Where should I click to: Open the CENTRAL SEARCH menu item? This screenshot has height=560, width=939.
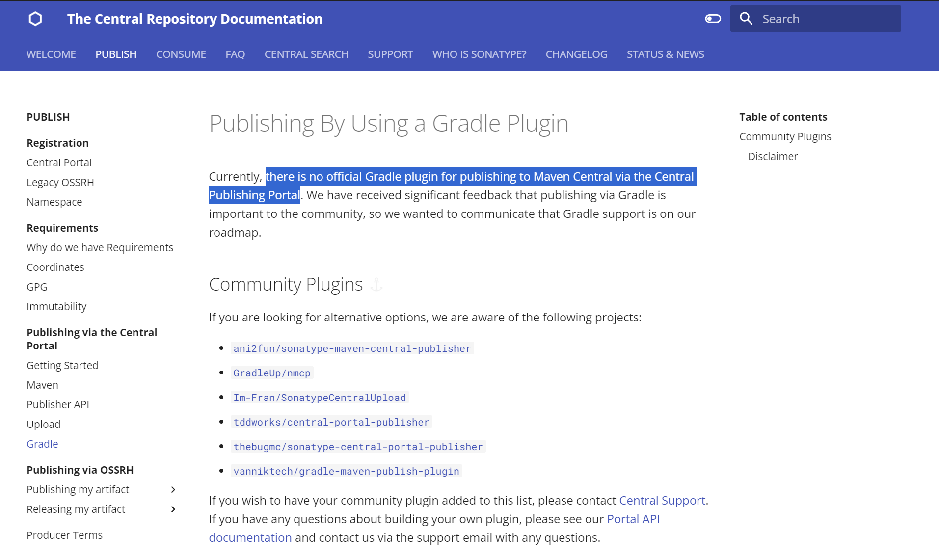coord(306,54)
